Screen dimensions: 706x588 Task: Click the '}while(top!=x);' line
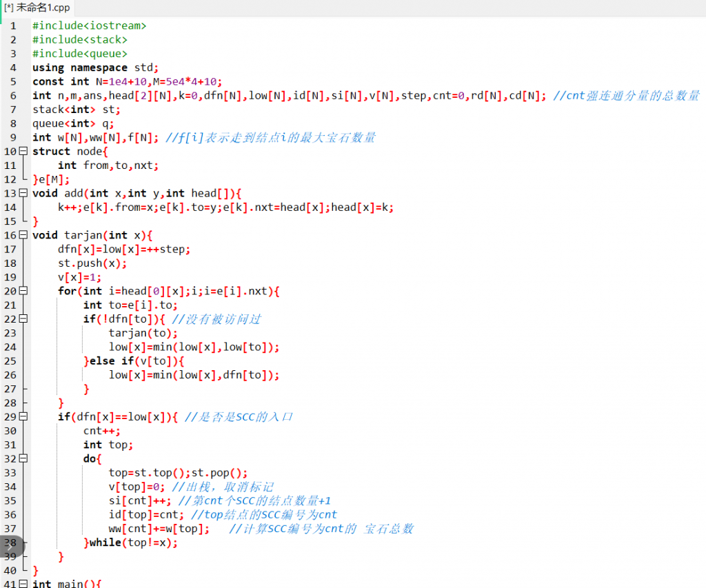pyautogui.click(x=130, y=542)
